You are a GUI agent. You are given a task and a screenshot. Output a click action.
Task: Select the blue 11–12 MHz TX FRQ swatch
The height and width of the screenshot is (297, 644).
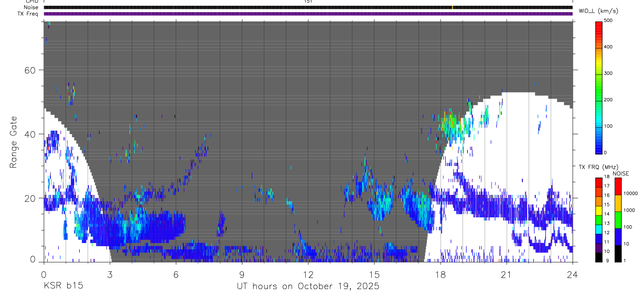pos(599,238)
